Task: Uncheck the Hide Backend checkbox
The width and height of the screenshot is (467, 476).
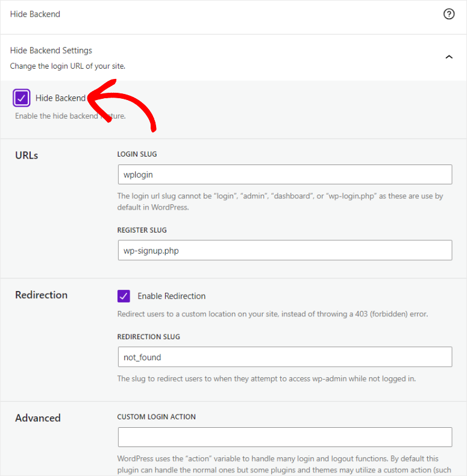Action: pos(21,98)
